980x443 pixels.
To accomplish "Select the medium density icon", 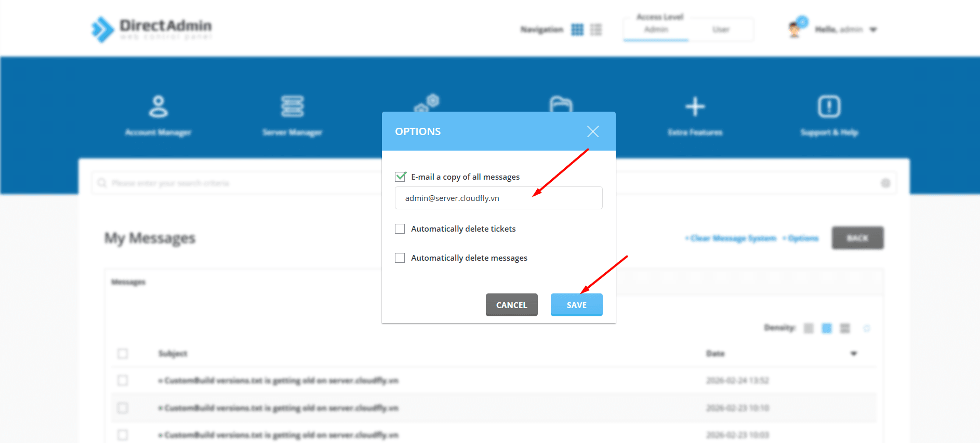I will click(x=826, y=328).
